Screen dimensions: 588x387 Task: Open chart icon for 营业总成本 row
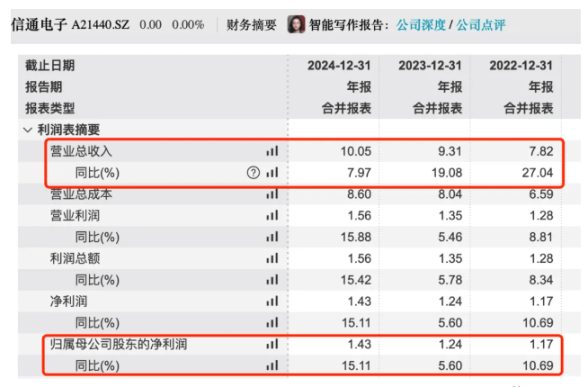point(272,193)
